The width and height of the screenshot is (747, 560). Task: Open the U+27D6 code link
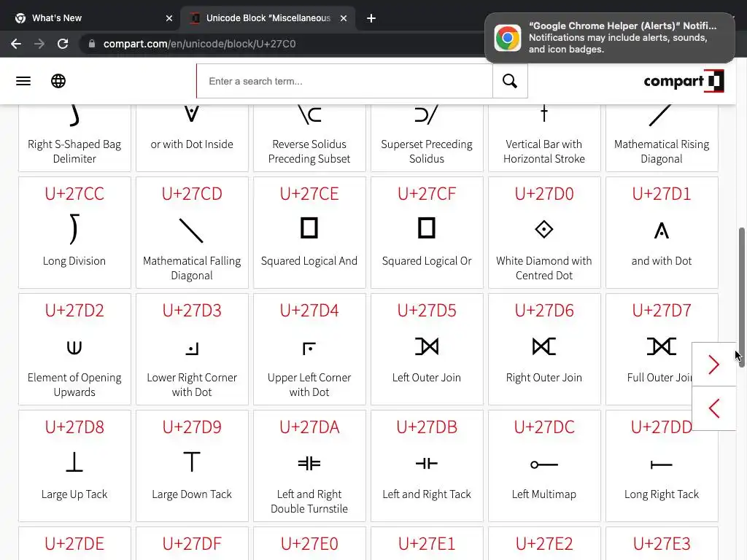(544, 311)
